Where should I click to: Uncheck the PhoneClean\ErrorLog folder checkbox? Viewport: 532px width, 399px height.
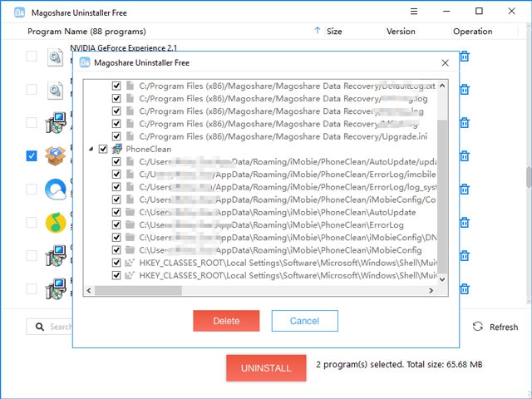[116, 225]
